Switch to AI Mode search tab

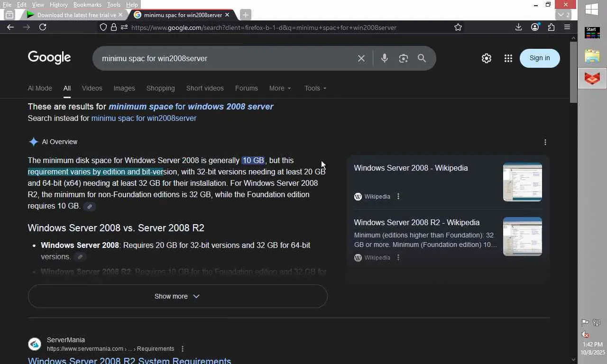[40, 88]
